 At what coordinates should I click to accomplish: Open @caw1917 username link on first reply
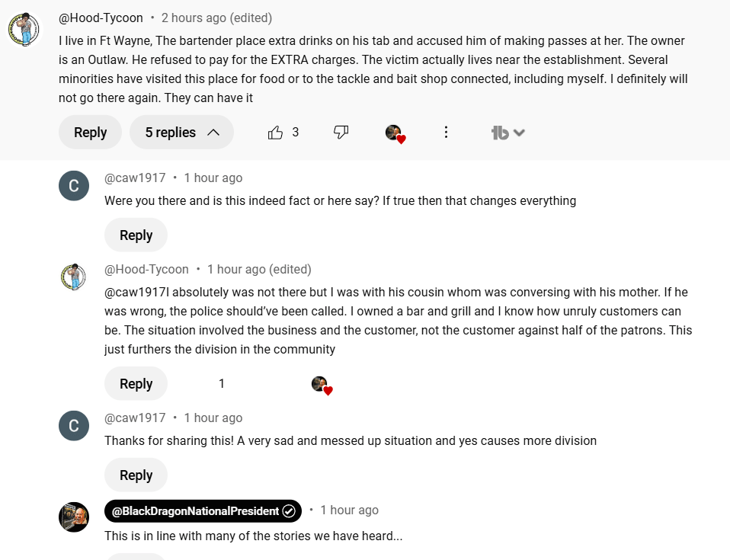point(135,178)
